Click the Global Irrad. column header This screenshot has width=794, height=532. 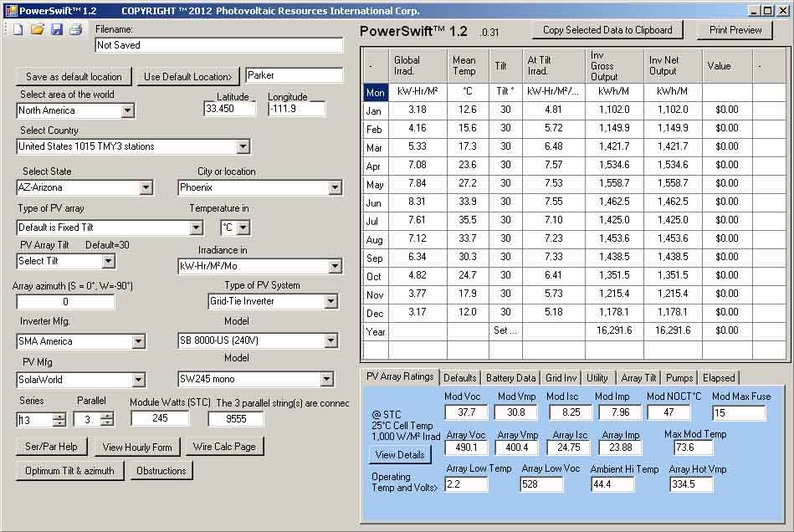coord(417,66)
